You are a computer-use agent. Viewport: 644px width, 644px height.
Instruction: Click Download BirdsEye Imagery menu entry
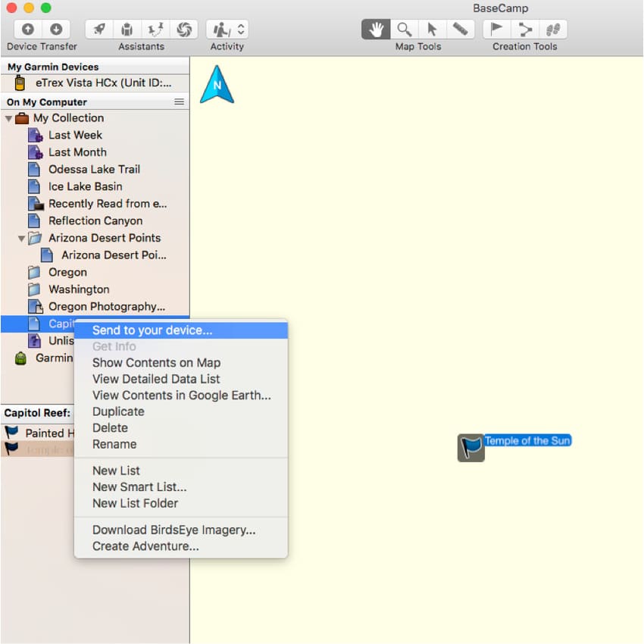pos(174,530)
